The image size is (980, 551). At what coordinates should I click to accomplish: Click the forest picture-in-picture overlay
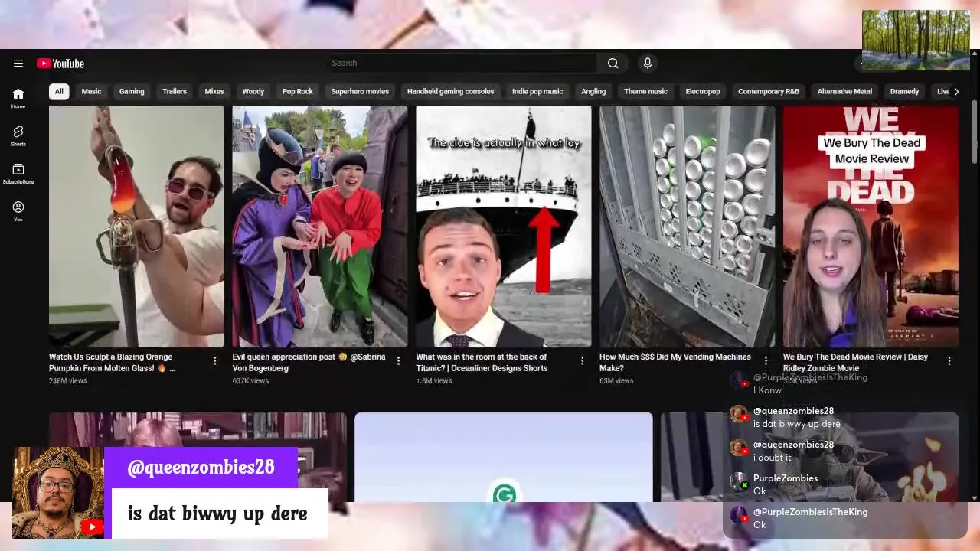[x=916, y=40]
